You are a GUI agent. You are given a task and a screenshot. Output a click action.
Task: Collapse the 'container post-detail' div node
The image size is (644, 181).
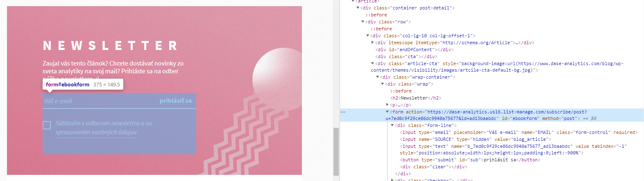pyautogui.click(x=358, y=8)
